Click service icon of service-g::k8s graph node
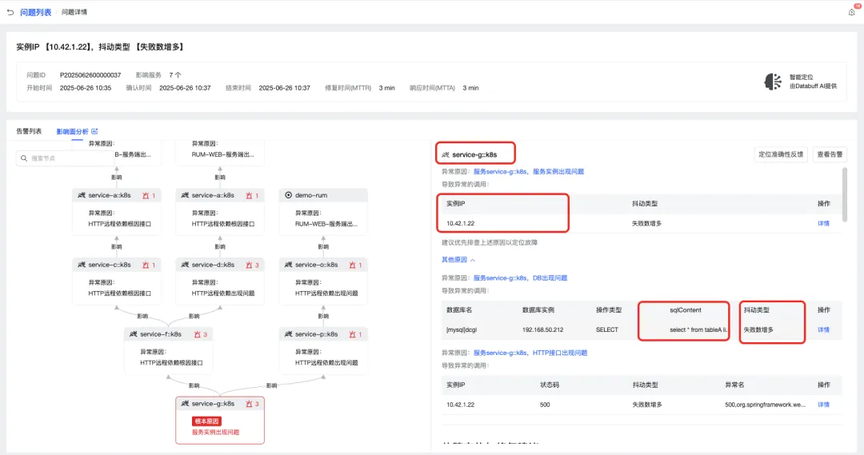864x455 pixels. (x=185, y=404)
